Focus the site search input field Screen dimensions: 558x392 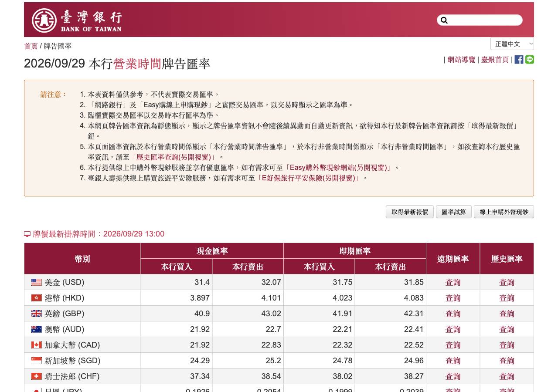(x=480, y=20)
